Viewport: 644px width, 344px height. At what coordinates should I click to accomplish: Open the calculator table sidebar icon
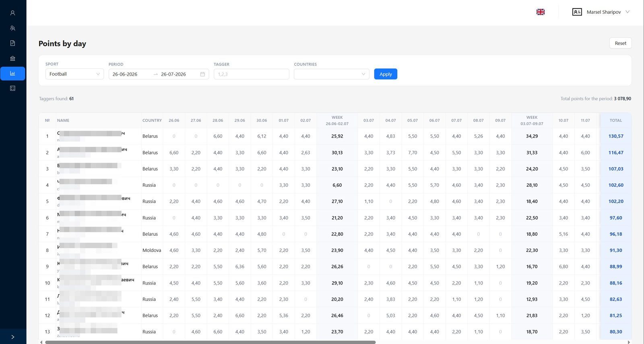(12, 88)
